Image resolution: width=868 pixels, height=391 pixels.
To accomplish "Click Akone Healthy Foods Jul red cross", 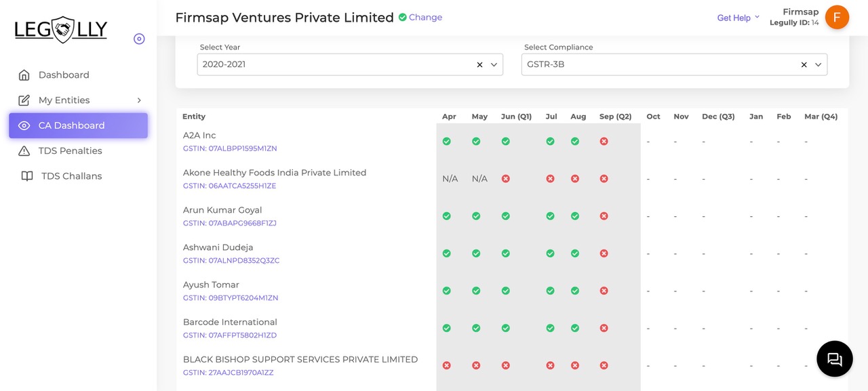I will 551,179.
